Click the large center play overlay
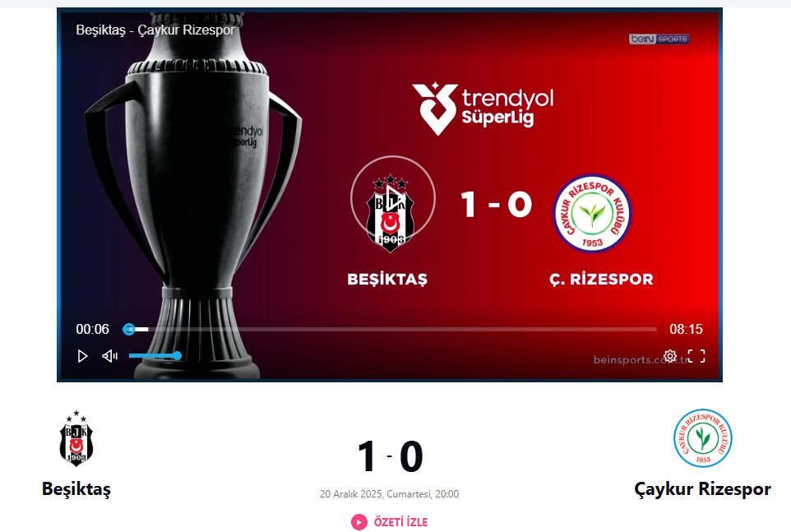 click(x=393, y=198)
